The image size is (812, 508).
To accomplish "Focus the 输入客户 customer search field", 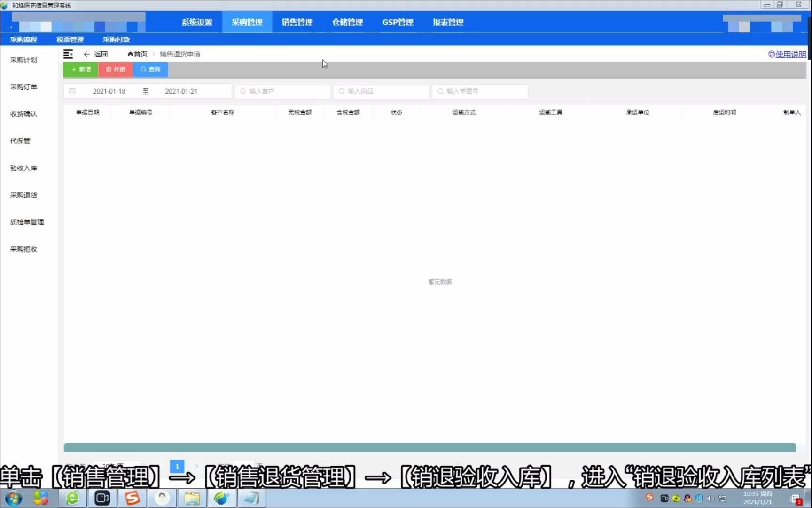I will [283, 91].
